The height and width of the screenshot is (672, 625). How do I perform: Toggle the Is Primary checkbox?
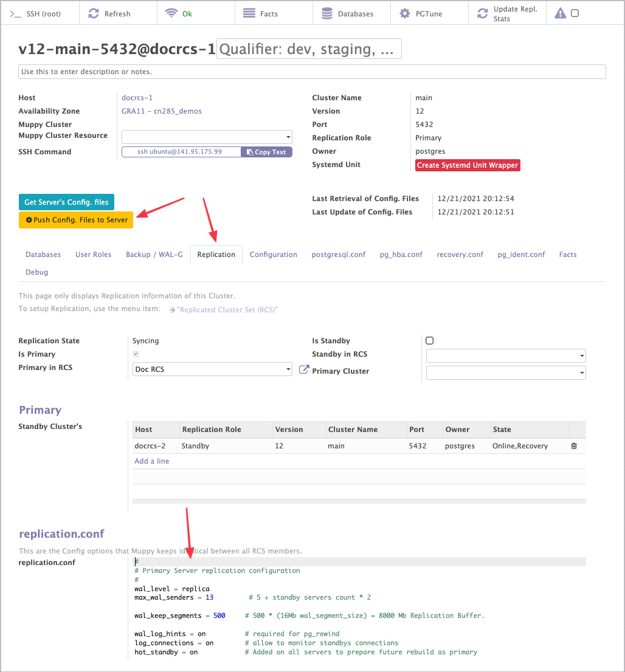point(136,354)
